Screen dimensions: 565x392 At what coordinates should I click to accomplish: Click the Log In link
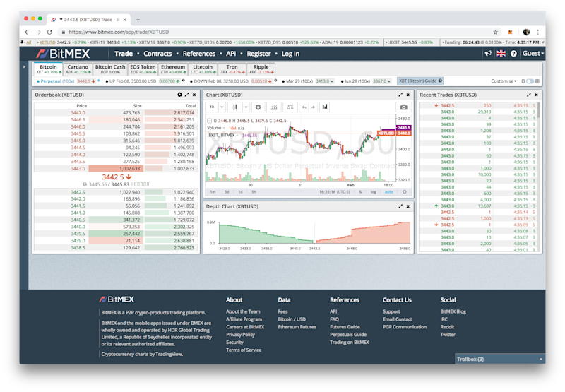(x=290, y=54)
